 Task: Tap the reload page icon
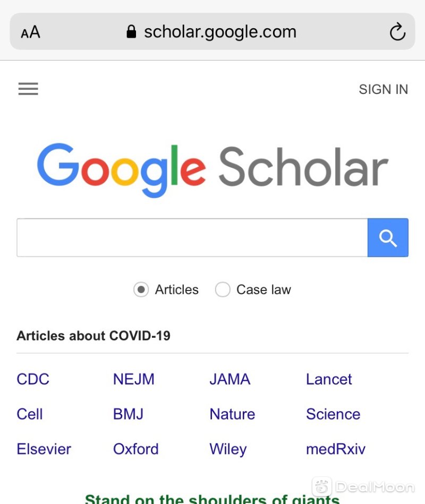coord(397,31)
